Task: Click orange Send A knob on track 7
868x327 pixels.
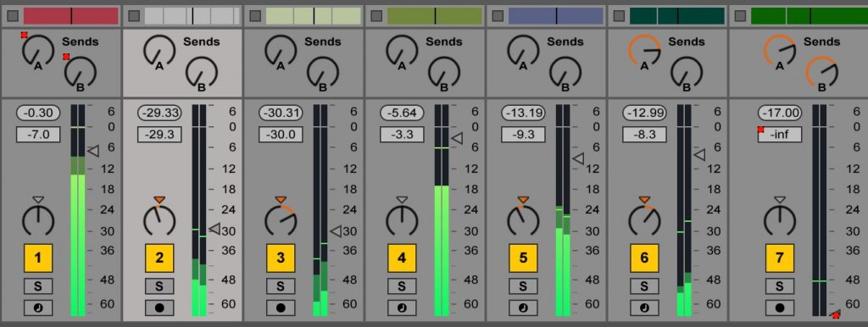Action: pyautogui.click(x=780, y=51)
